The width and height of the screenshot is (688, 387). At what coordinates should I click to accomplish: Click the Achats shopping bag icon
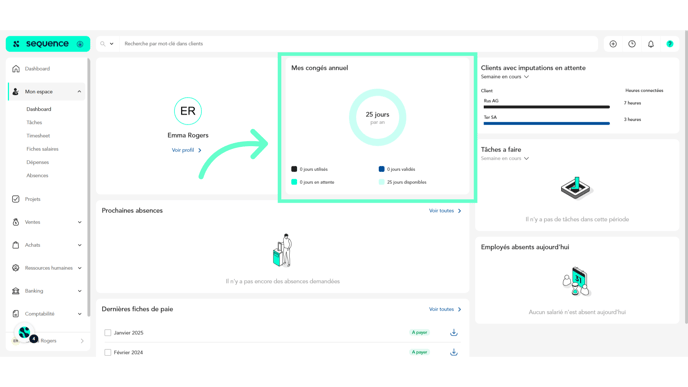[16, 245]
